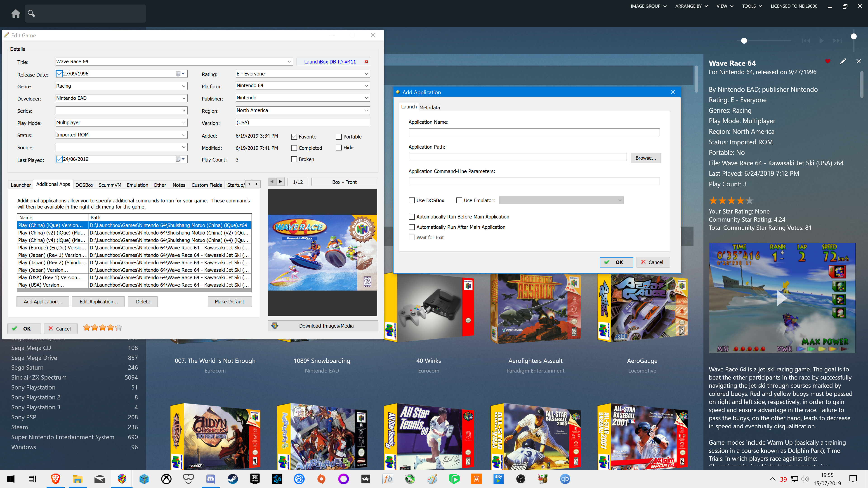Click the Browse... button
Screen dimensions: 868x488
(645, 158)
